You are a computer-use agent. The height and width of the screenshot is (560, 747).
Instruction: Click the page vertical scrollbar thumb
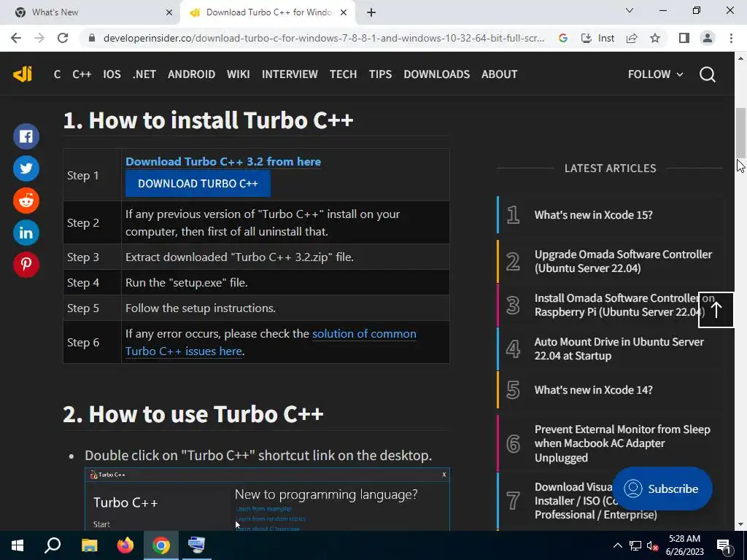point(740,133)
